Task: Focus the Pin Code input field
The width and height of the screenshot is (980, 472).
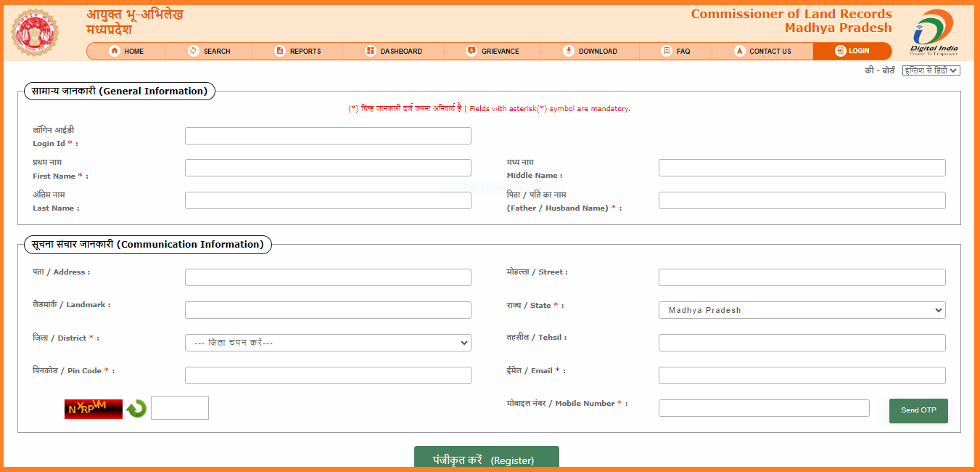Action: tap(328, 375)
